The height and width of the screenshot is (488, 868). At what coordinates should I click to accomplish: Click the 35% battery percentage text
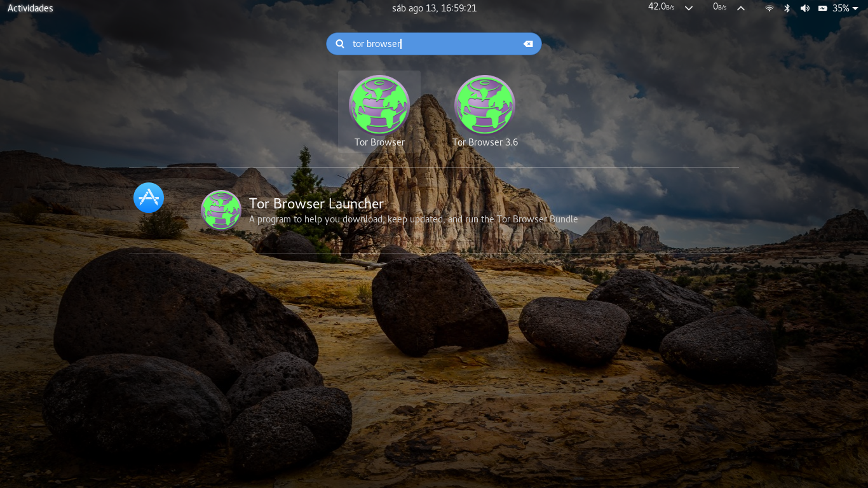[x=841, y=8]
